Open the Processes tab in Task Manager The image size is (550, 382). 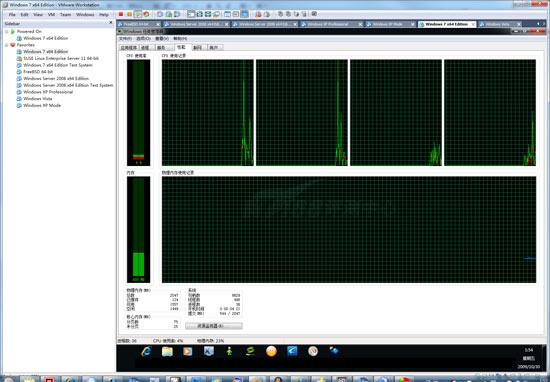point(145,48)
